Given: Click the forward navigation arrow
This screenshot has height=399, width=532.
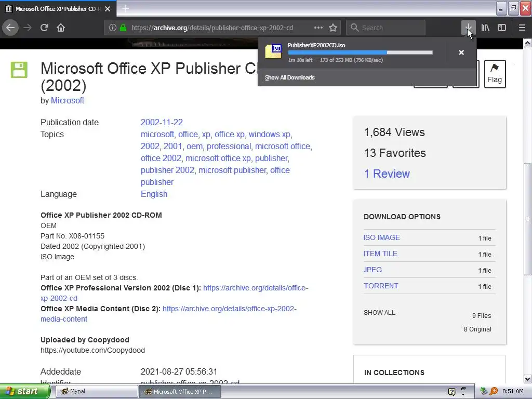Looking at the screenshot, I should [x=28, y=28].
